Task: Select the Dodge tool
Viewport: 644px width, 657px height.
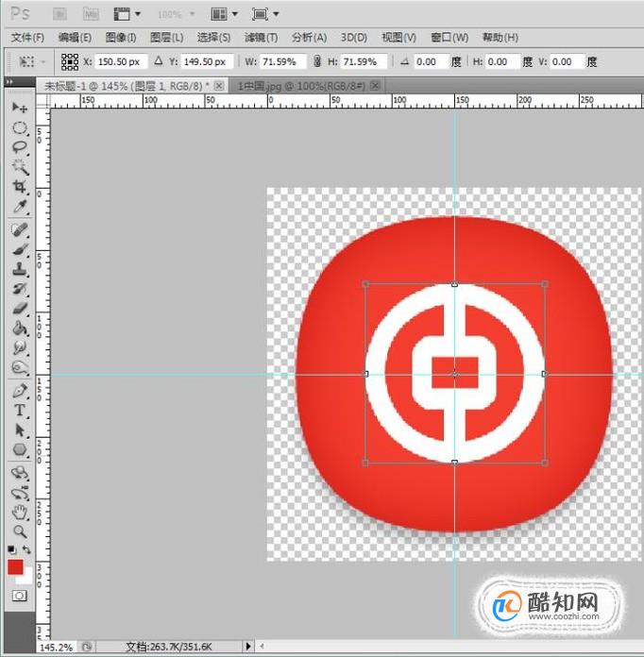Action: coord(19,367)
